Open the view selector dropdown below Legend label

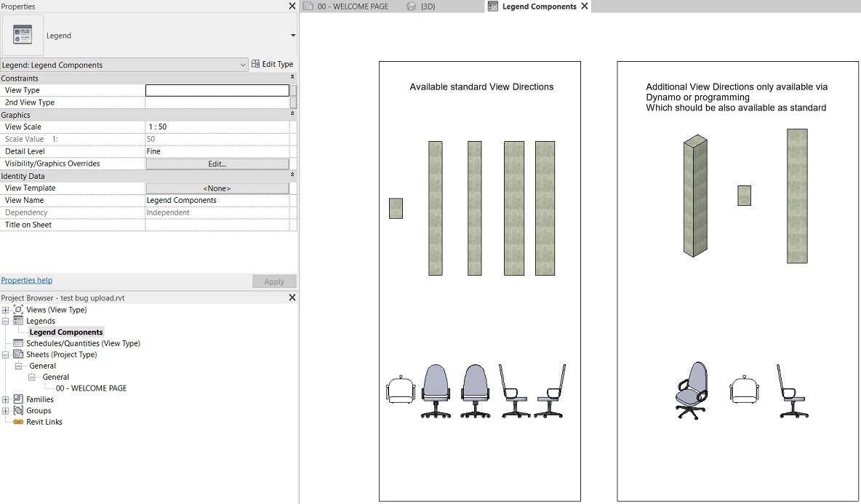(x=293, y=34)
